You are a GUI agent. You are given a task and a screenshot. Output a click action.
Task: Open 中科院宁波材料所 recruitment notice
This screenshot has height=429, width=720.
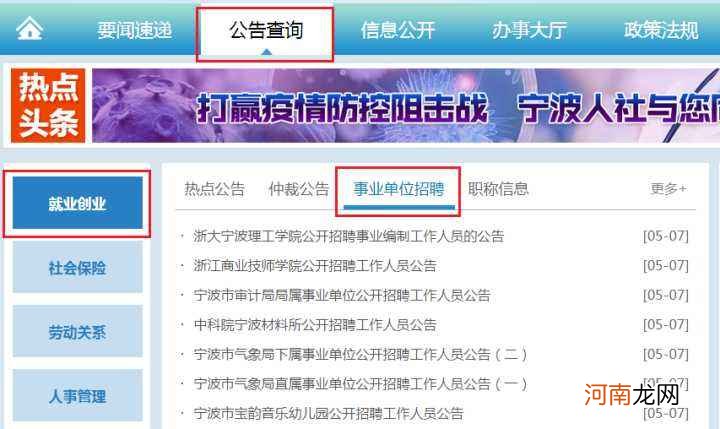coord(315,325)
